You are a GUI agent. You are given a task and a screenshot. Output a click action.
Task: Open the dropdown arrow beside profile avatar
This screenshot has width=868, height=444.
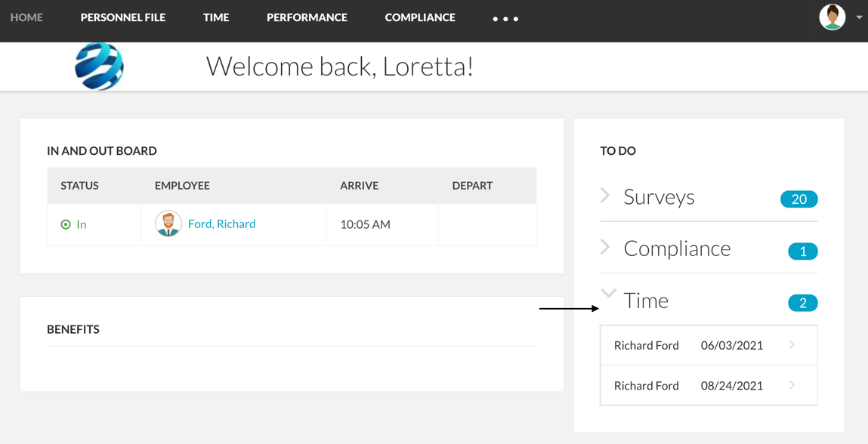(859, 17)
